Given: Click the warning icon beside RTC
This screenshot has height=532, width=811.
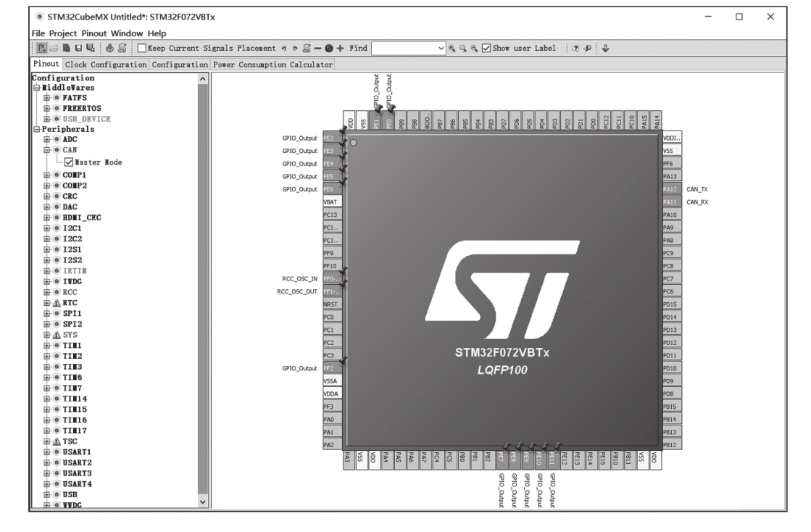Looking at the screenshot, I should [57, 303].
